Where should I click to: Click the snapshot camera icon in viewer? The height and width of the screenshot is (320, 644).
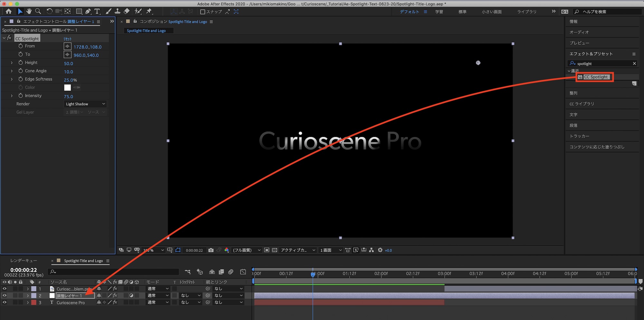click(211, 250)
